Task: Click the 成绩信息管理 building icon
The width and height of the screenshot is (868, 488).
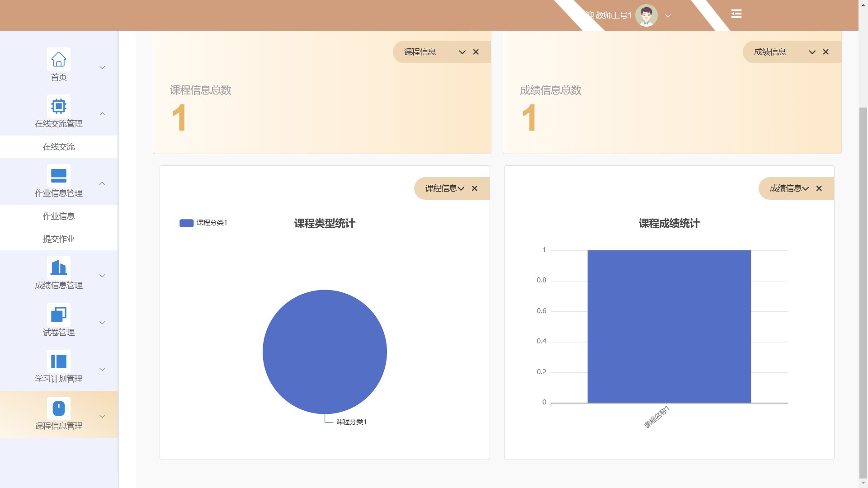Action: click(58, 267)
